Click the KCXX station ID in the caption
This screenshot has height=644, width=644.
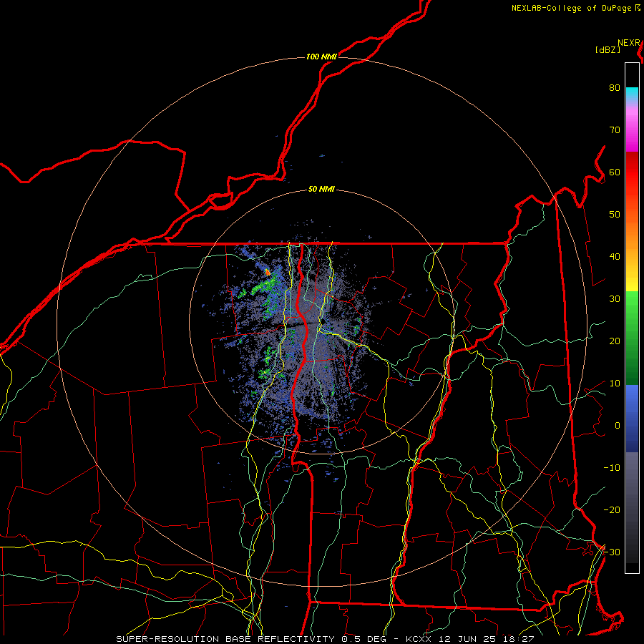(x=420, y=639)
